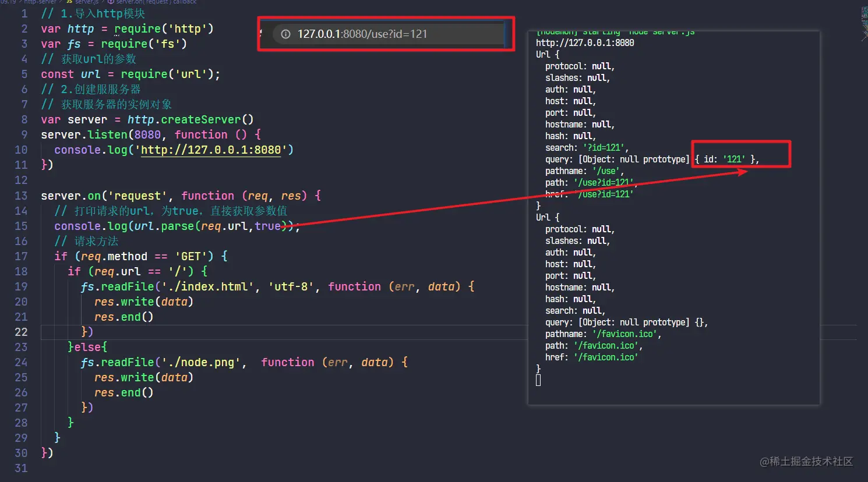Click terminal line pathname: '/favicon.ico'
Image resolution: width=868 pixels, height=482 pixels.
tap(603, 334)
